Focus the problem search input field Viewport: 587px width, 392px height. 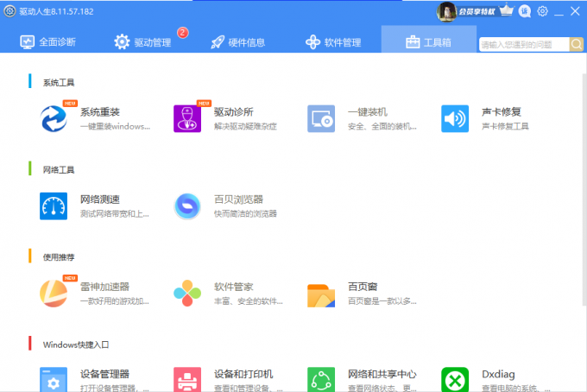point(524,45)
